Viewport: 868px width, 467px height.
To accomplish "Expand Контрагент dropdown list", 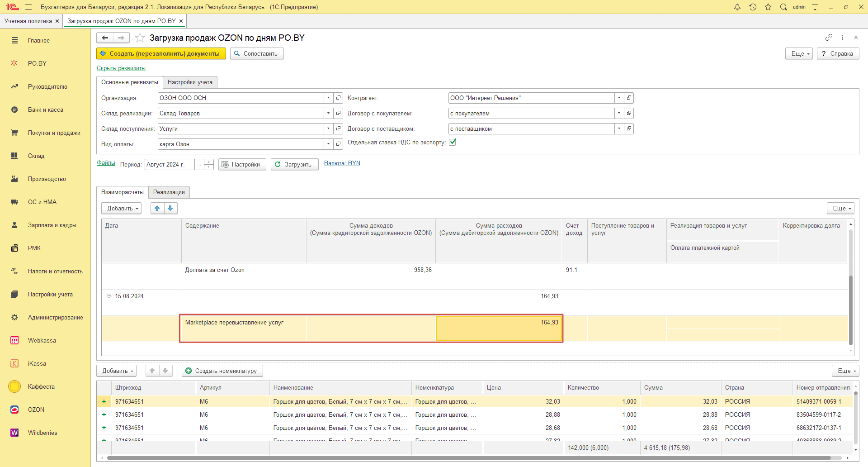I will click(619, 98).
